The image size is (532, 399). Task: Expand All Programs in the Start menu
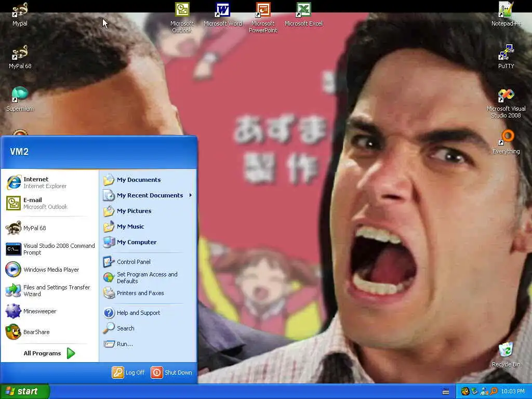tap(50, 353)
